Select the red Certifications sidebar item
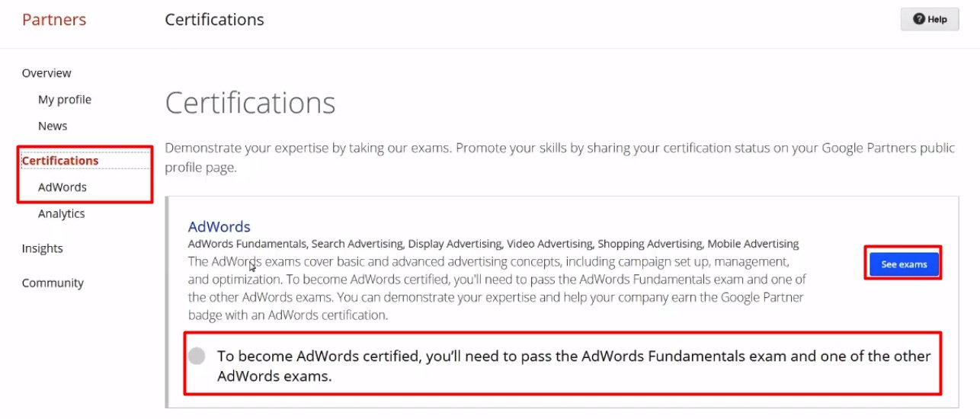Image resolution: width=980 pixels, height=419 pixels. pyautogui.click(x=60, y=161)
